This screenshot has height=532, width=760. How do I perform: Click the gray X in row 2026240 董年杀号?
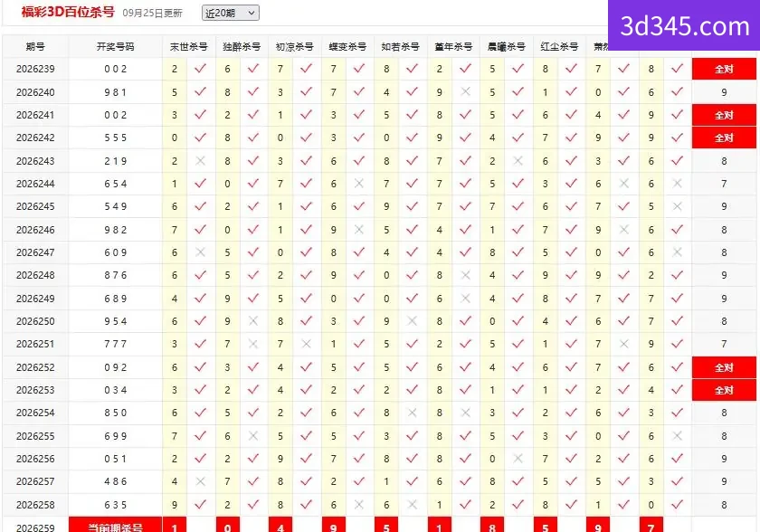465,91
